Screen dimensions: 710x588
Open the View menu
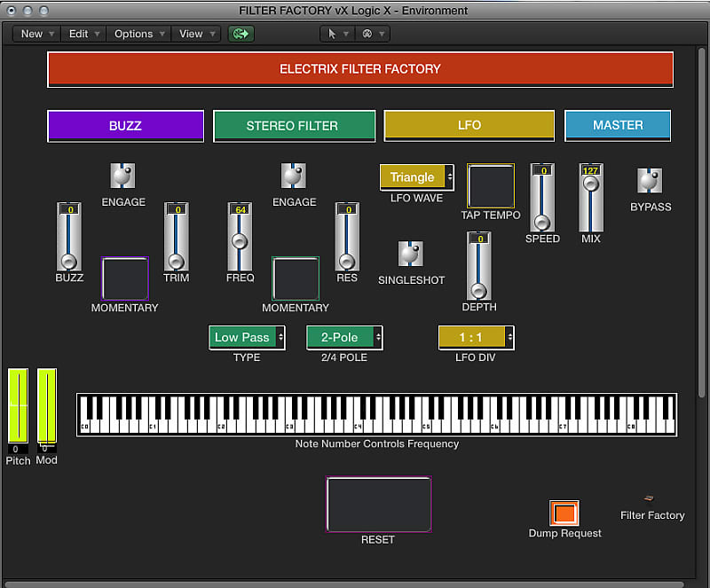click(x=191, y=33)
